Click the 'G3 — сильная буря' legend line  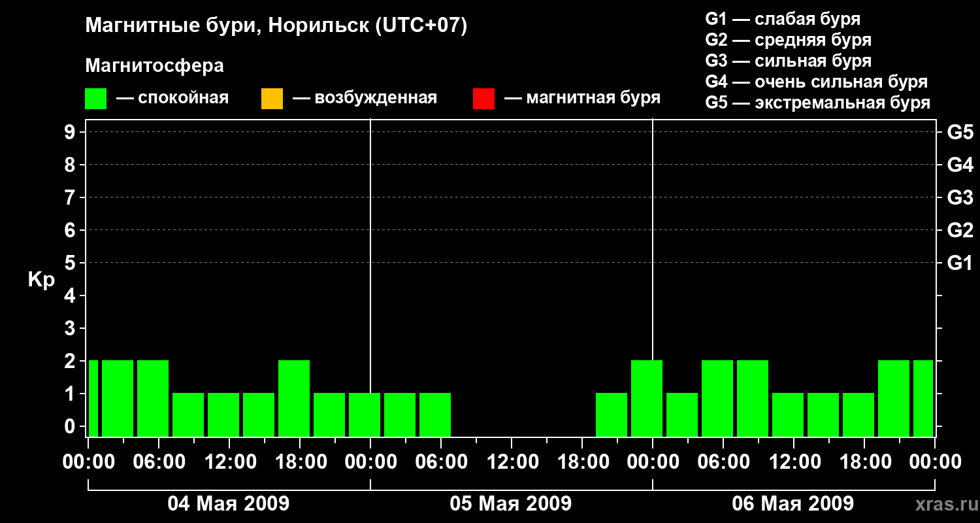tap(789, 61)
